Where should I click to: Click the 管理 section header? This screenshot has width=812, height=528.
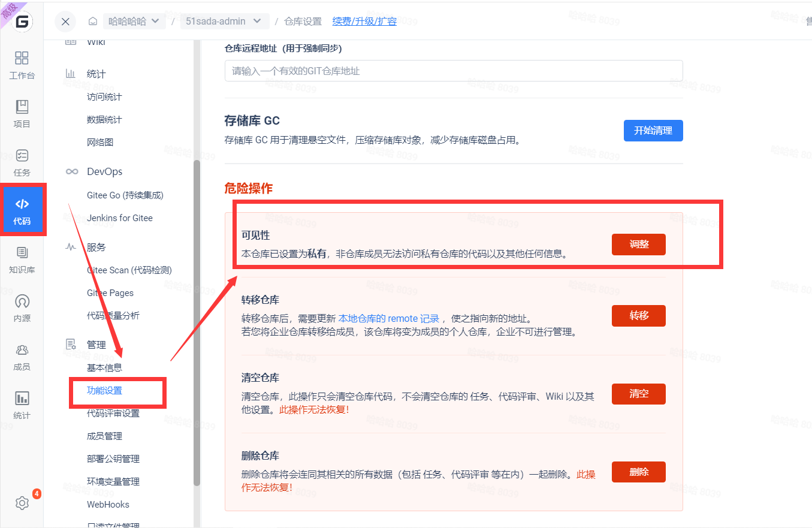(96, 345)
